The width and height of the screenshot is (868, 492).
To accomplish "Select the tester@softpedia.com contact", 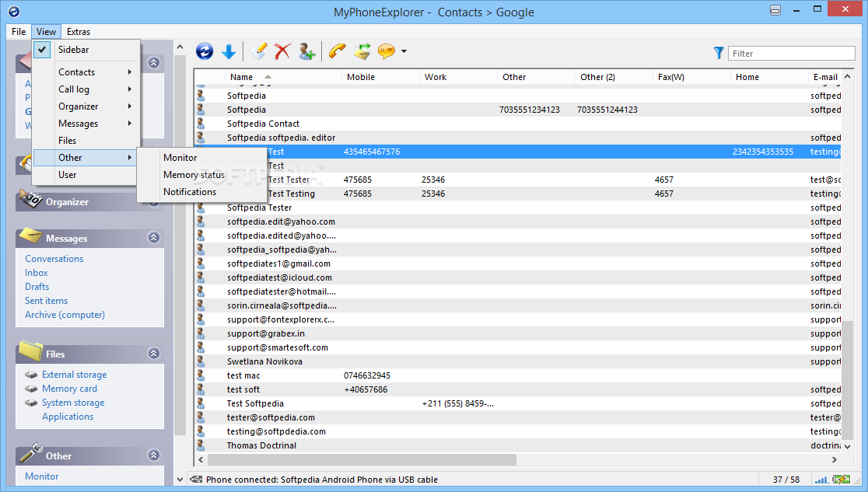I will coord(517,417).
